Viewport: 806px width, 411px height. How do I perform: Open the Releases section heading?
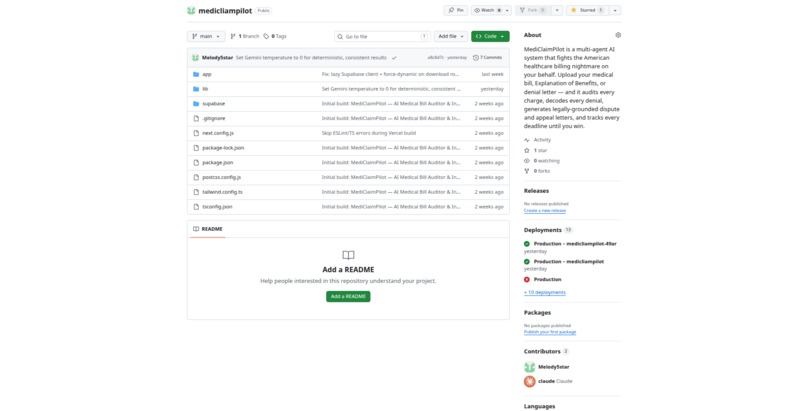(x=536, y=191)
